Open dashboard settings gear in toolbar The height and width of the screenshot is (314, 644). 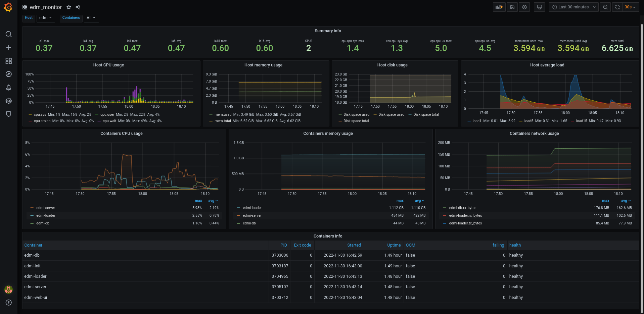pyautogui.click(x=524, y=7)
